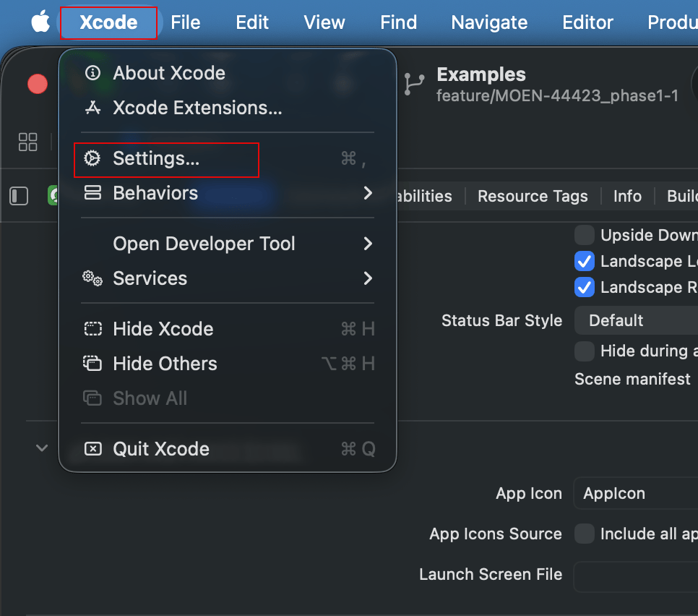Click the Examples project title
This screenshot has height=616, width=698.
[481, 74]
